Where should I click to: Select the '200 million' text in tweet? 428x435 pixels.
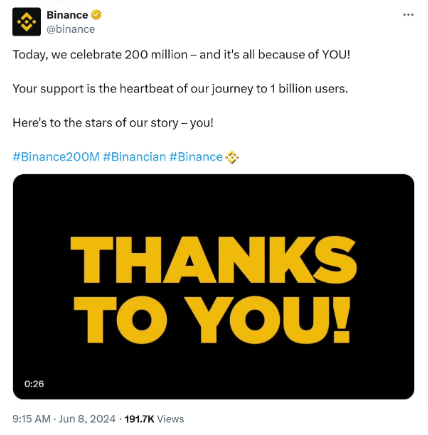tap(156, 54)
